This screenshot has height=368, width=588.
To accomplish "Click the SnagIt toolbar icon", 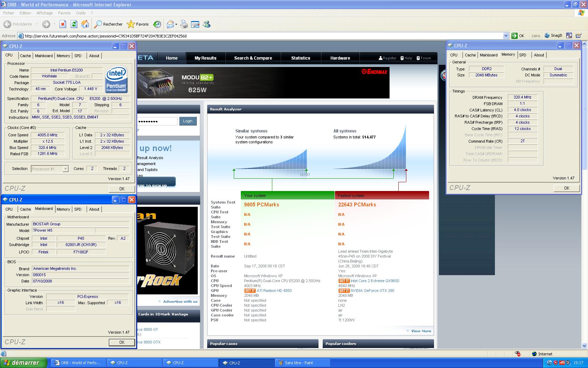I will (x=554, y=36).
